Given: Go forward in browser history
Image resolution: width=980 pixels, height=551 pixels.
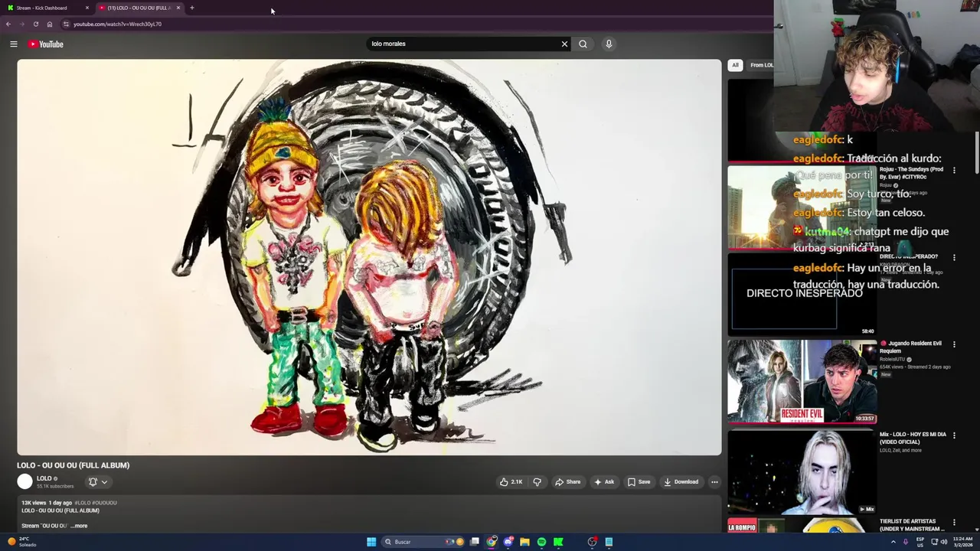Looking at the screenshot, I should (x=21, y=24).
